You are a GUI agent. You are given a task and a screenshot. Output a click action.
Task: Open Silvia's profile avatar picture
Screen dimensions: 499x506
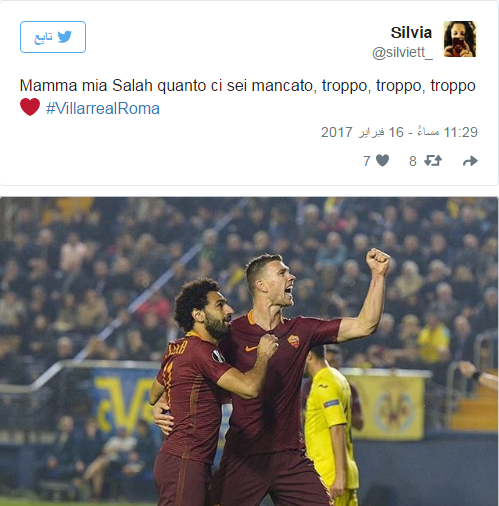[460, 39]
